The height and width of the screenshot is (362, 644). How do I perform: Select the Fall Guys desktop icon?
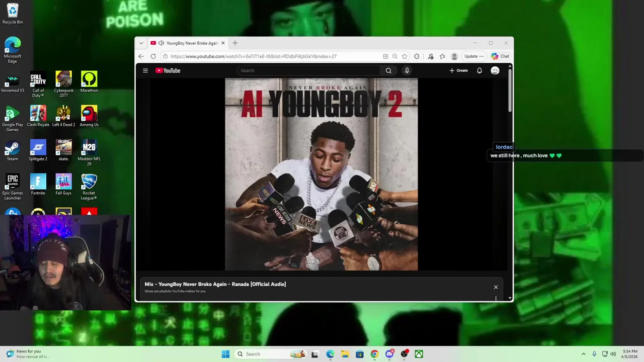(64, 185)
